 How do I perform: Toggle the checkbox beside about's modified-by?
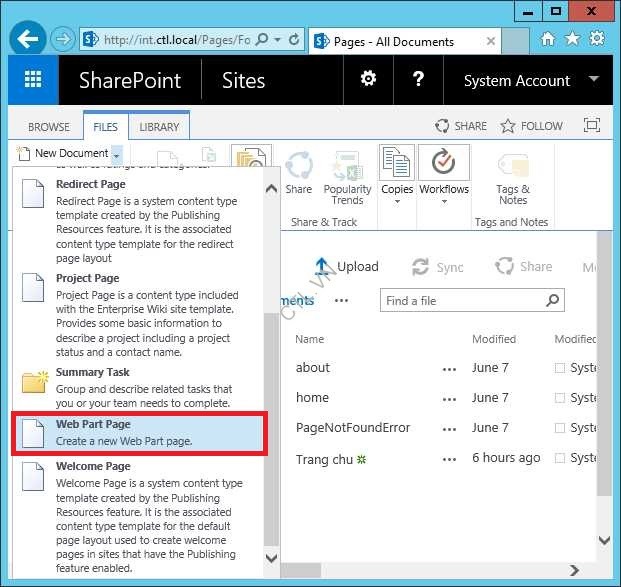pyautogui.click(x=560, y=368)
